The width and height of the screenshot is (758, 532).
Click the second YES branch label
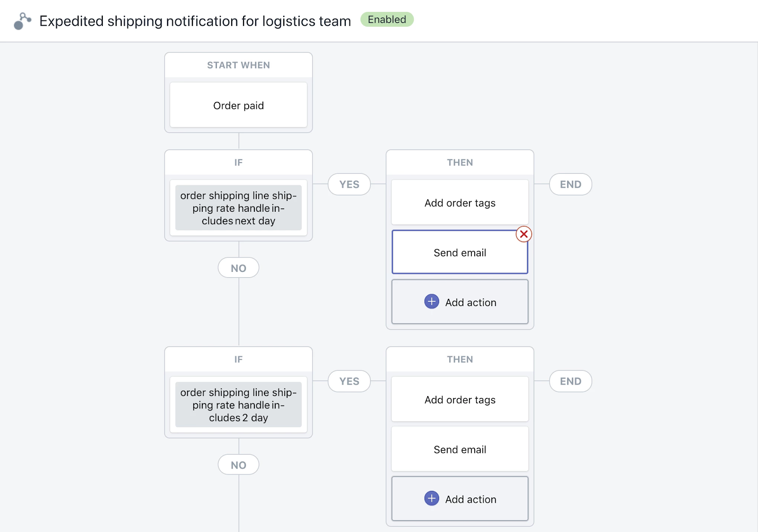tap(349, 381)
